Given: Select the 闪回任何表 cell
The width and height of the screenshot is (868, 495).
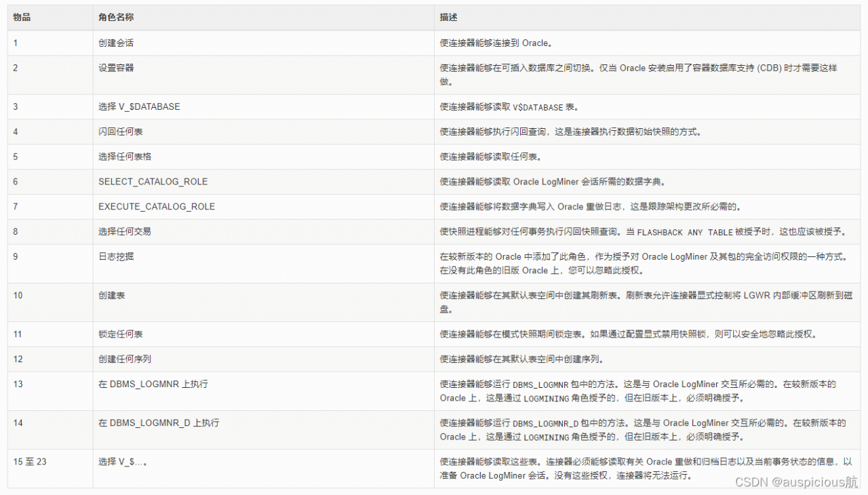Looking at the screenshot, I should (x=117, y=132).
